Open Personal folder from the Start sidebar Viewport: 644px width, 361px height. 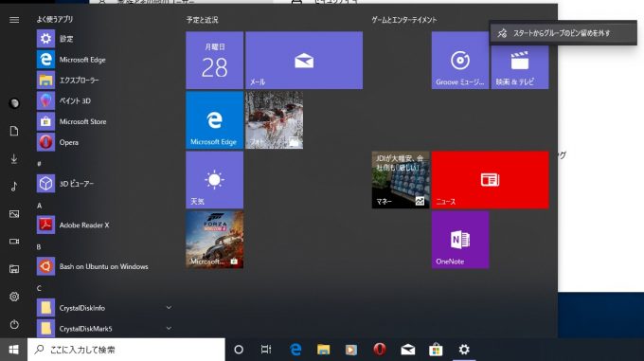click(14, 269)
